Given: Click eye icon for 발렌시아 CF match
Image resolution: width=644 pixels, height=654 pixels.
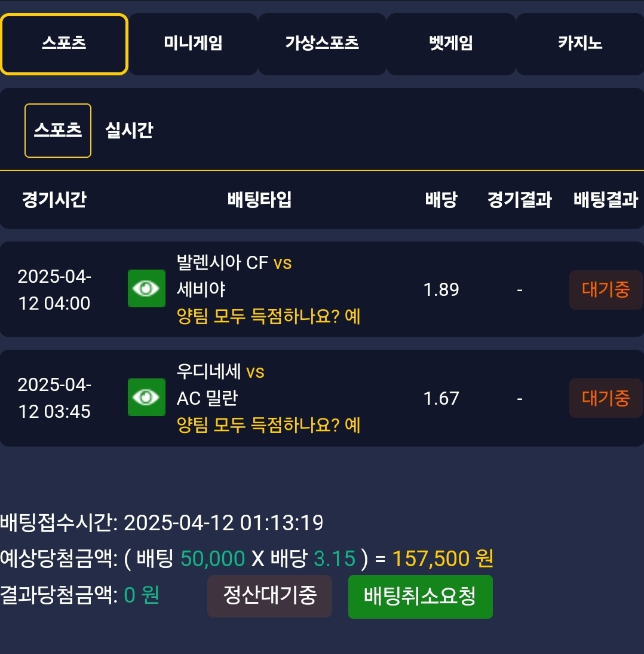Looking at the screenshot, I should tap(146, 289).
